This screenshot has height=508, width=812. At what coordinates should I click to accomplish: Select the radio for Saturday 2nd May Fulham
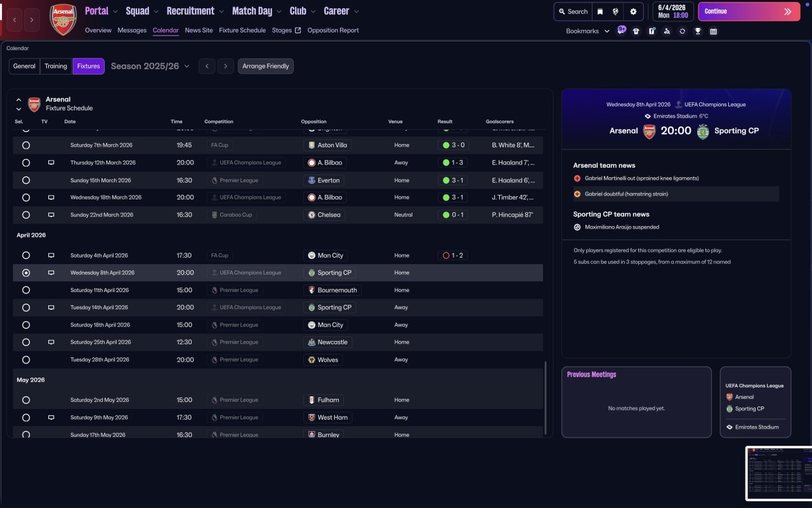click(26, 400)
